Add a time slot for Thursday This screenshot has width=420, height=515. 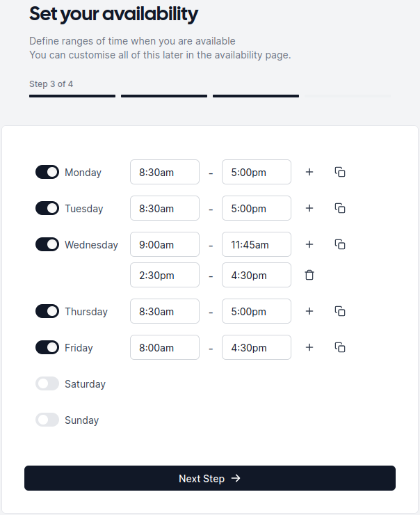(x=309, y=311)
